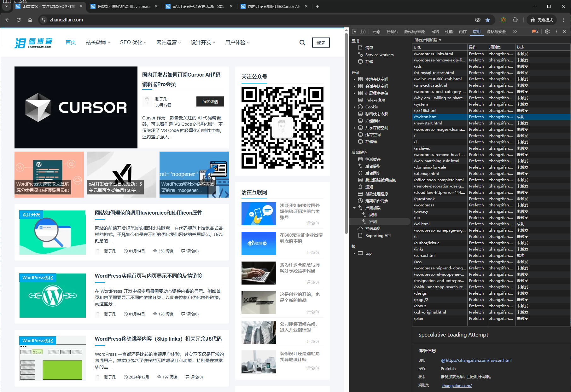Image resolution: width=571 pixels, height=392 pixels.
Task: Expand the 会话存储空间 tree node
Action: (354, 86)
